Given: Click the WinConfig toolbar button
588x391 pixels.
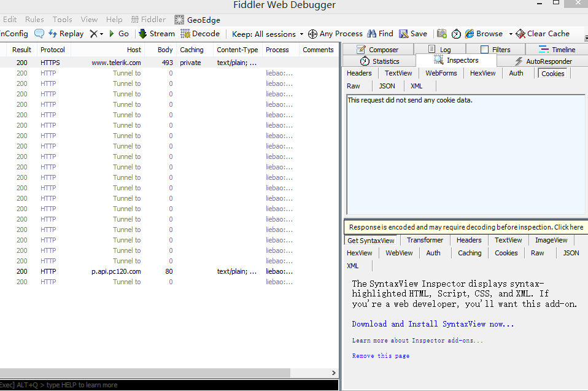Looking at the screenshot, I should tap(14, 34).
